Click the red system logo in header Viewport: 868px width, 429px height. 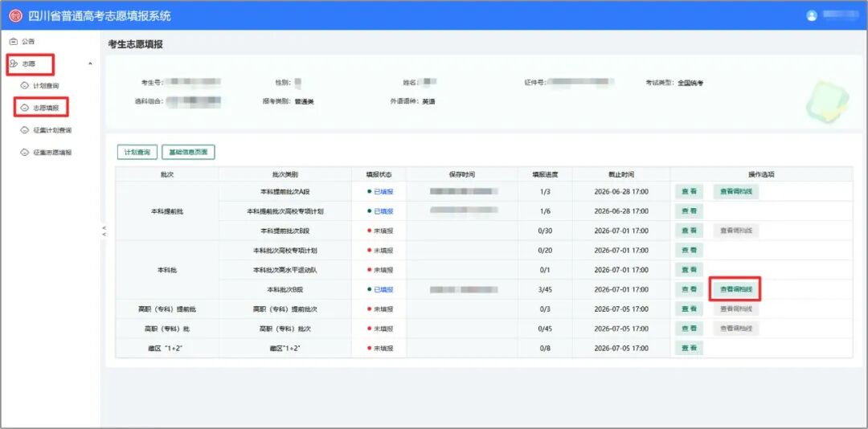[15, 15]
